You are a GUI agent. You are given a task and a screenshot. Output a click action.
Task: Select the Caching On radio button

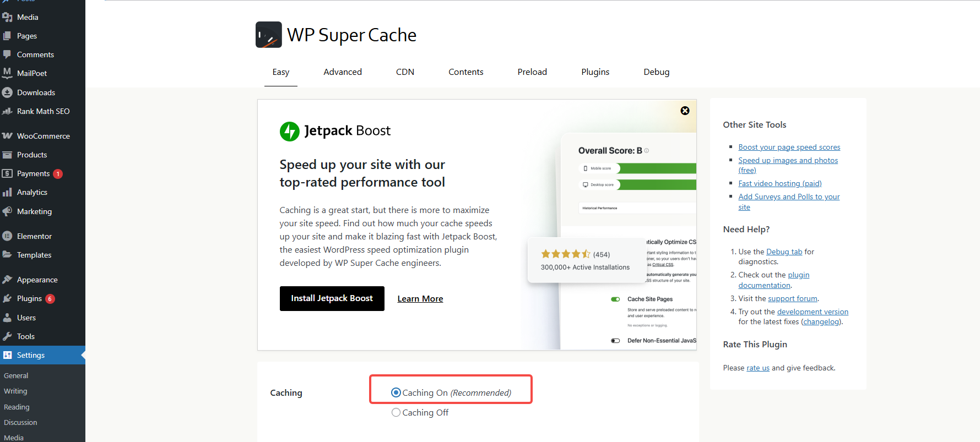[396, 392]
